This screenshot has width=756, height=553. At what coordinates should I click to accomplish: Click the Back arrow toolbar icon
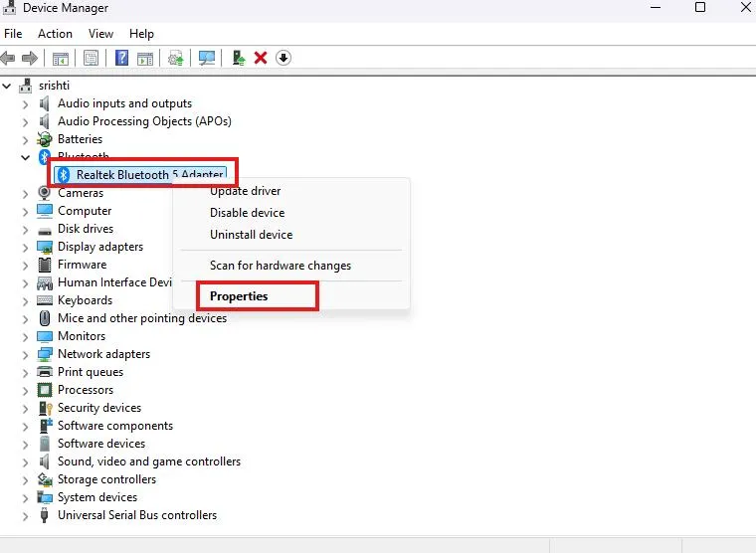[9, 59]
